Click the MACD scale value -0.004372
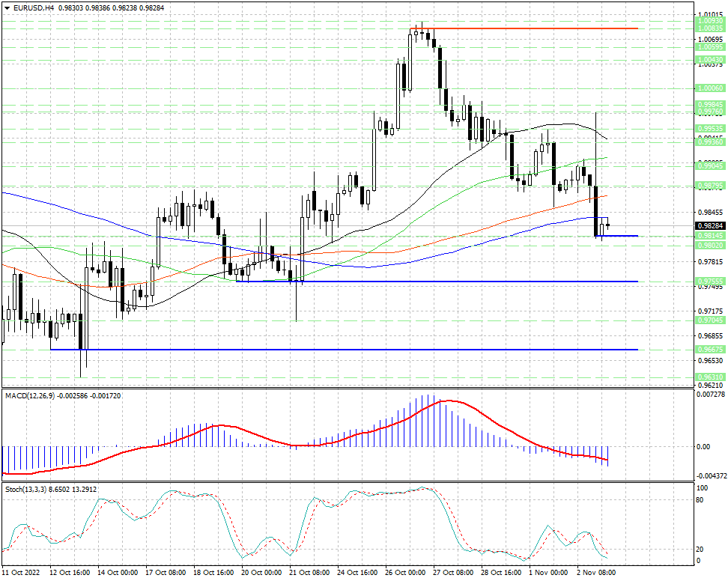The image size is (728, 581). [x=711, y=476]
